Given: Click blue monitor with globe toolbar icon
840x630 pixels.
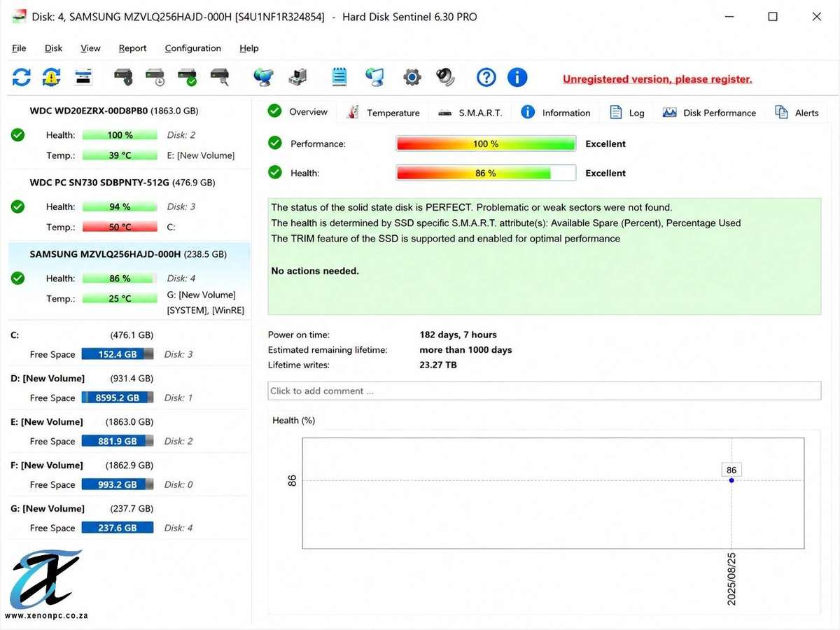Looking at the screenshot, I should tap(374, 77).
